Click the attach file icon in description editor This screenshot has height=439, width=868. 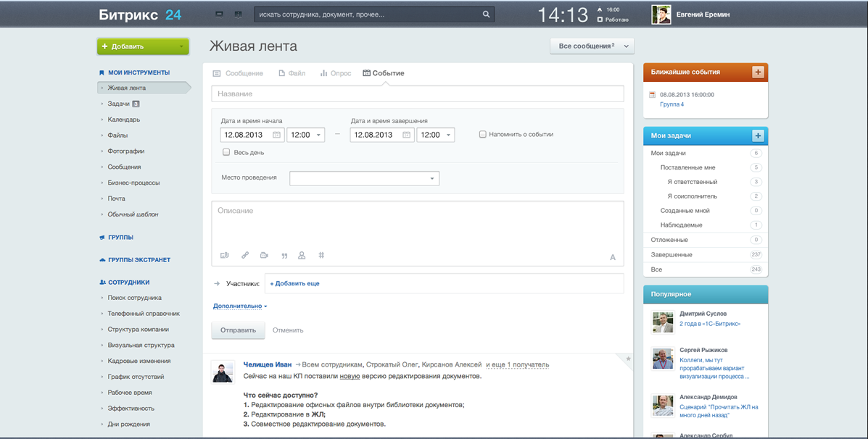point(224,256)
